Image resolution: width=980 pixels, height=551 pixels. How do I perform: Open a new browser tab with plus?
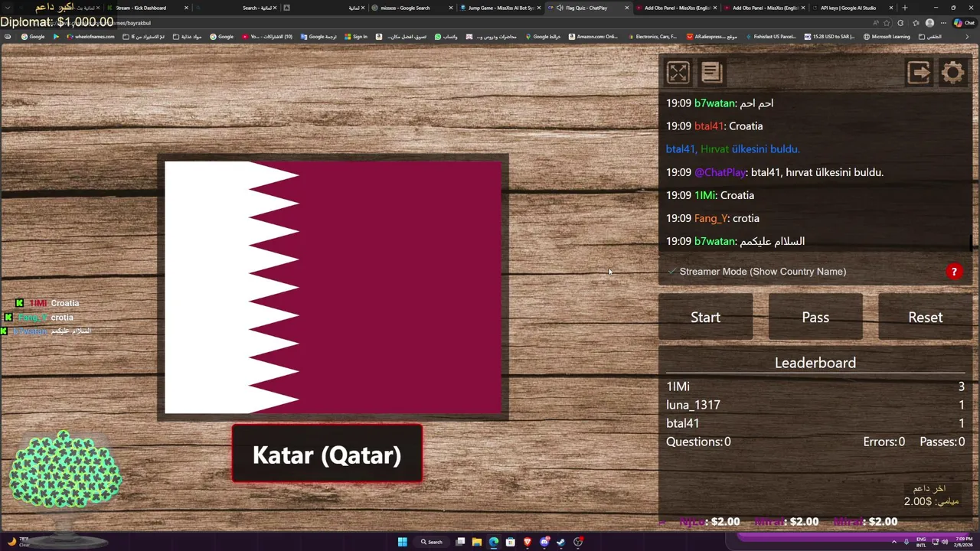click(905, 8)
